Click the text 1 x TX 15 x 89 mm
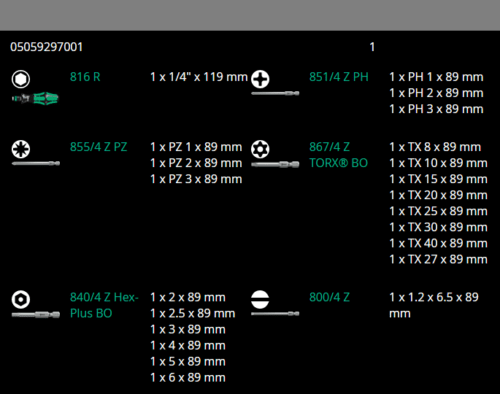This screenshot has height=394, width=500. [438, 179]
